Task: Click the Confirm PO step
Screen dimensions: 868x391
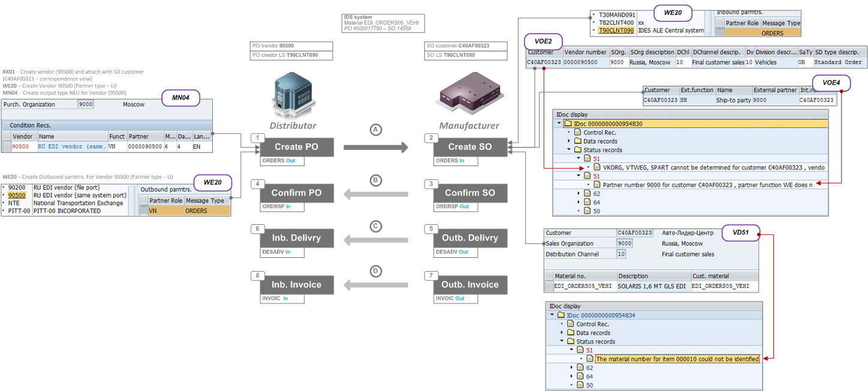Action: click(297, 193)
